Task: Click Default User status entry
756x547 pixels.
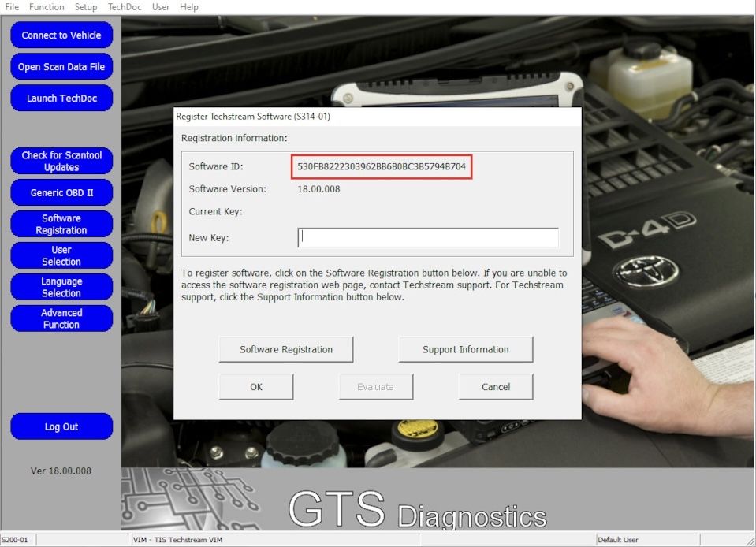Action: tap(617, 540)
